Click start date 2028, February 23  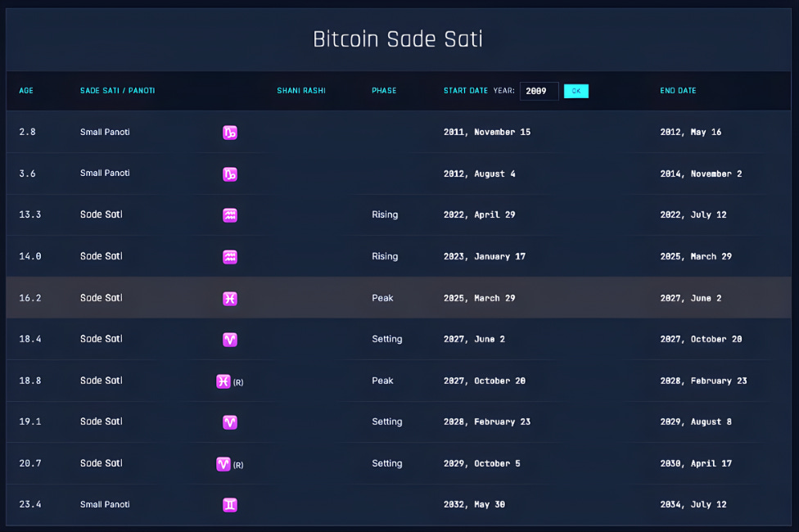486,422
